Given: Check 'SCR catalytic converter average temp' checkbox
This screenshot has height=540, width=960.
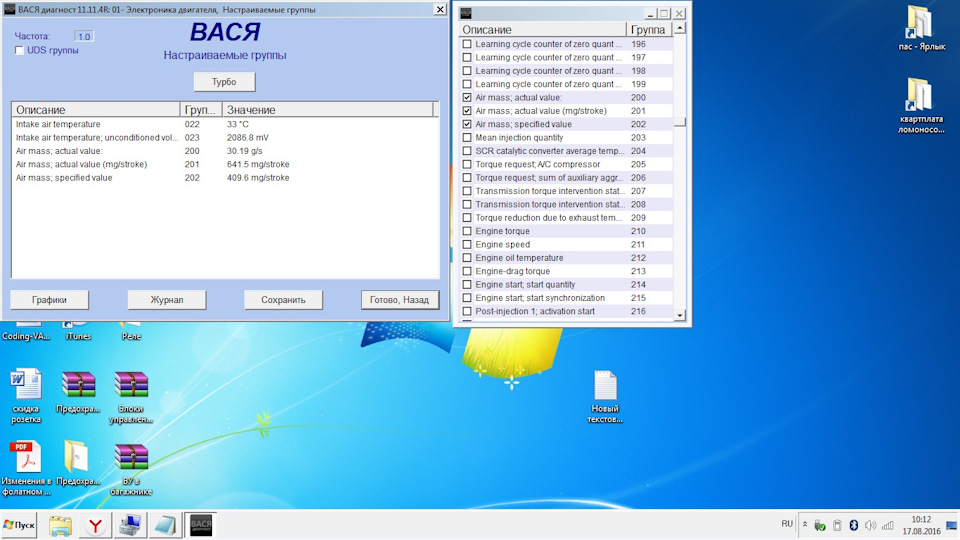Looking at the screenshot, I should 467,151.
